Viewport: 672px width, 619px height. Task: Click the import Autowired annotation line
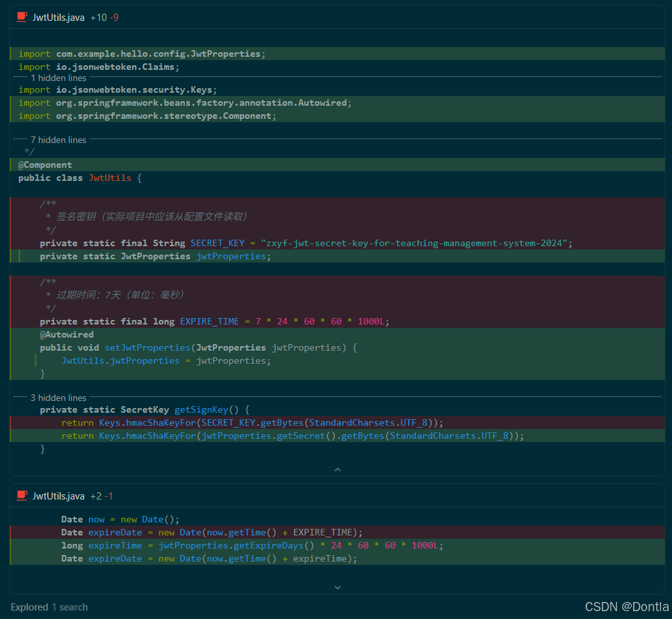[337, 103]
